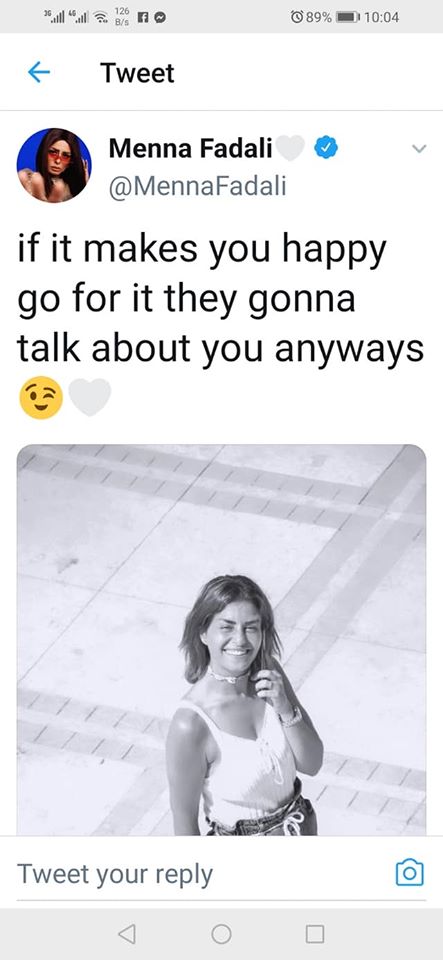Tap Android back triangle button
Viewport: 443px width, 960px height.
click(127, 934)
